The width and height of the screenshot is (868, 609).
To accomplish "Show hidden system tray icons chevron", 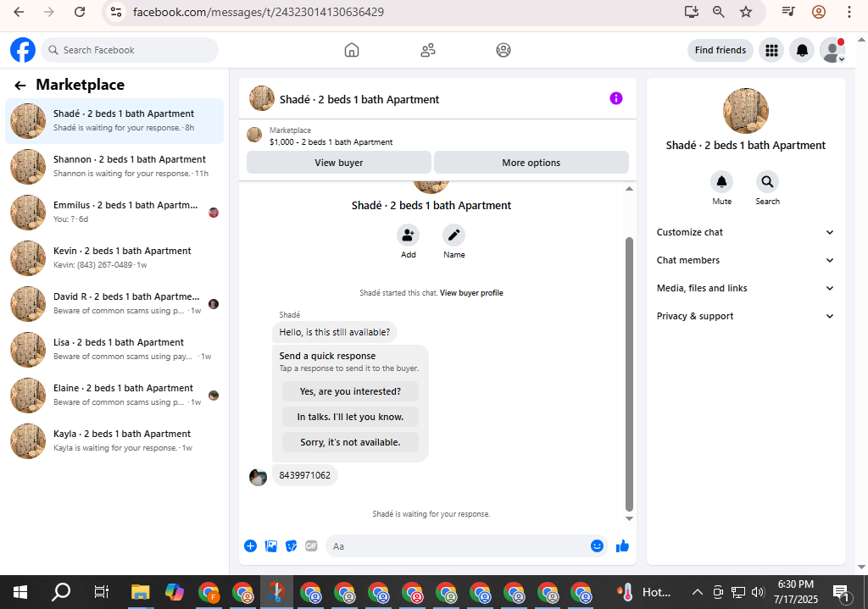I will tap(698, 592).
